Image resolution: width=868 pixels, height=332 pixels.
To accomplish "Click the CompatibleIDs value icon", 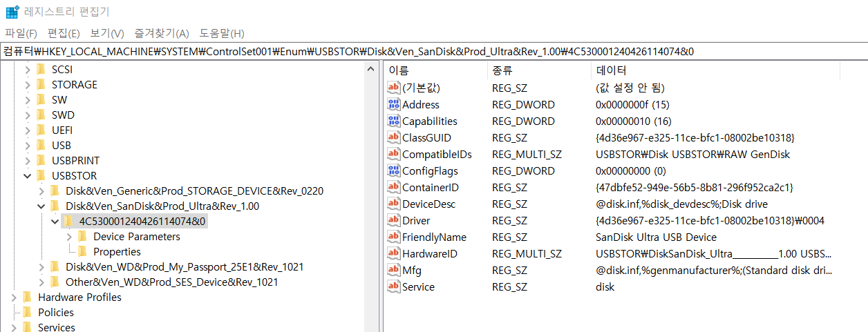I will tap(394, 154).
